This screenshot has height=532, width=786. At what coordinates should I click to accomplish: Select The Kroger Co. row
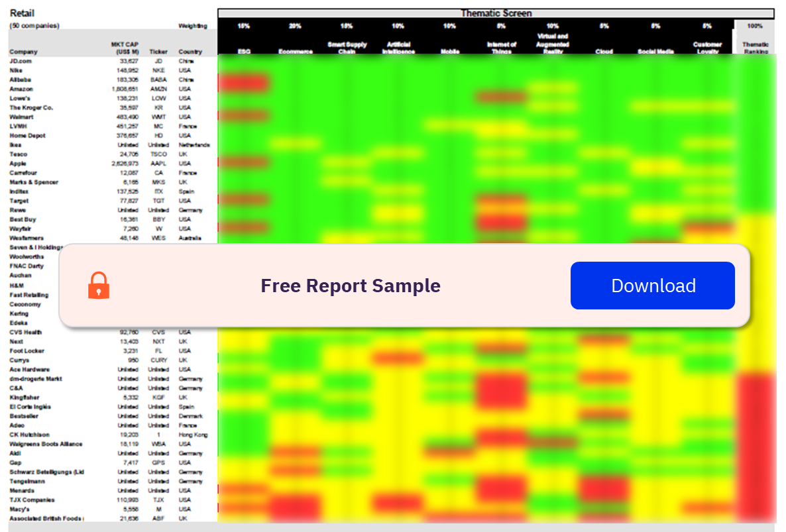coord(113,108)
